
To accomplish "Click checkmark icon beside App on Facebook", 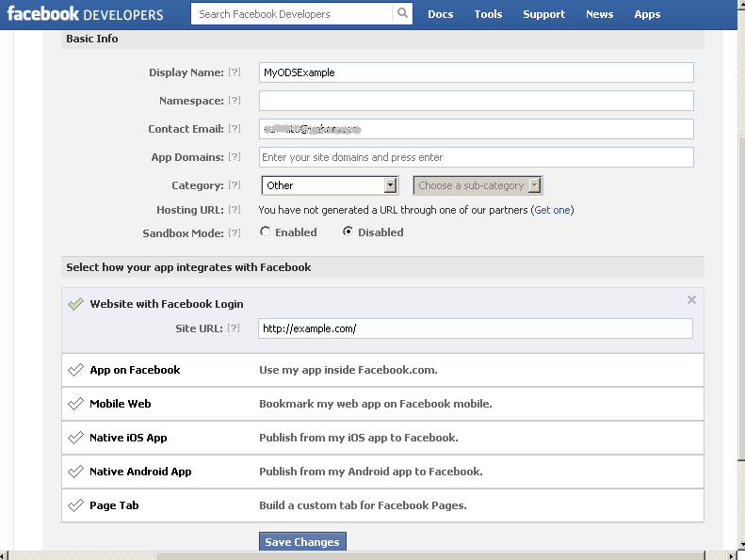I will (x=75, y=370).
